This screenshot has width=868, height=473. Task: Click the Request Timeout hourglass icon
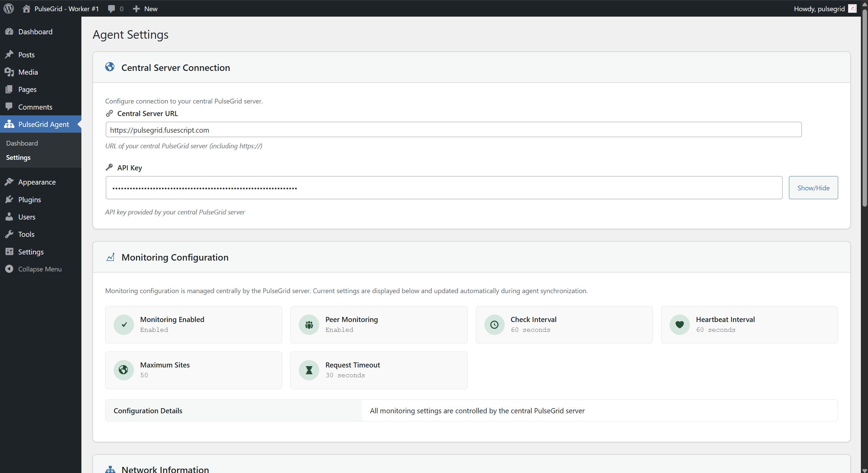pos(309,370)
